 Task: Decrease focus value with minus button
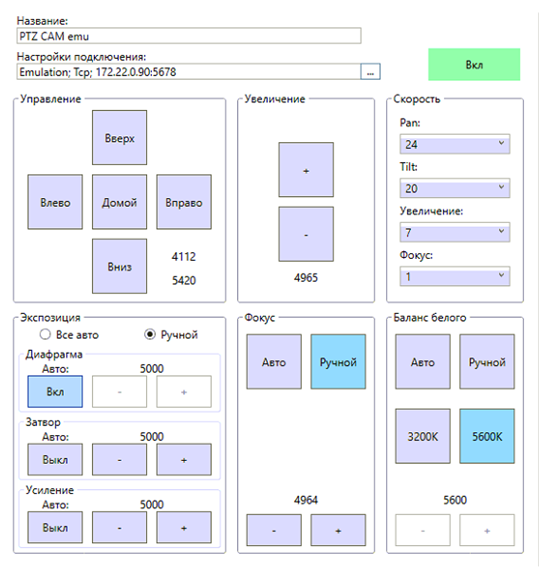click(x=274, y=530)
